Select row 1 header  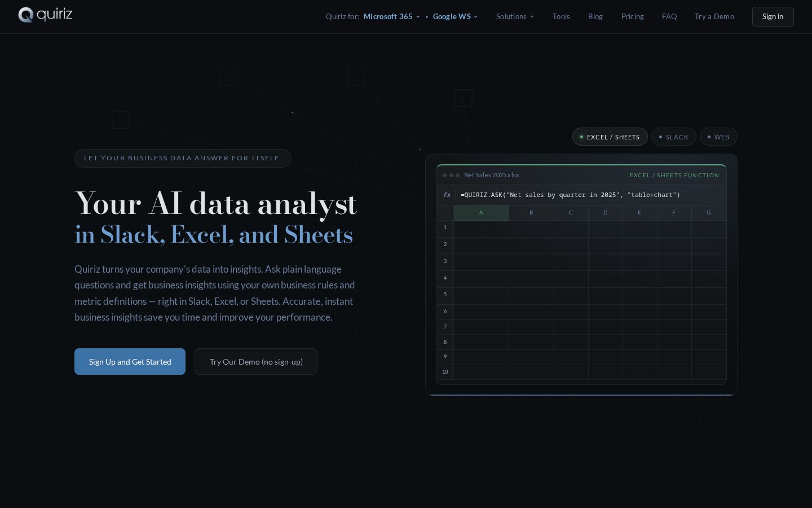pyautogui.click(x=445, y=227)
